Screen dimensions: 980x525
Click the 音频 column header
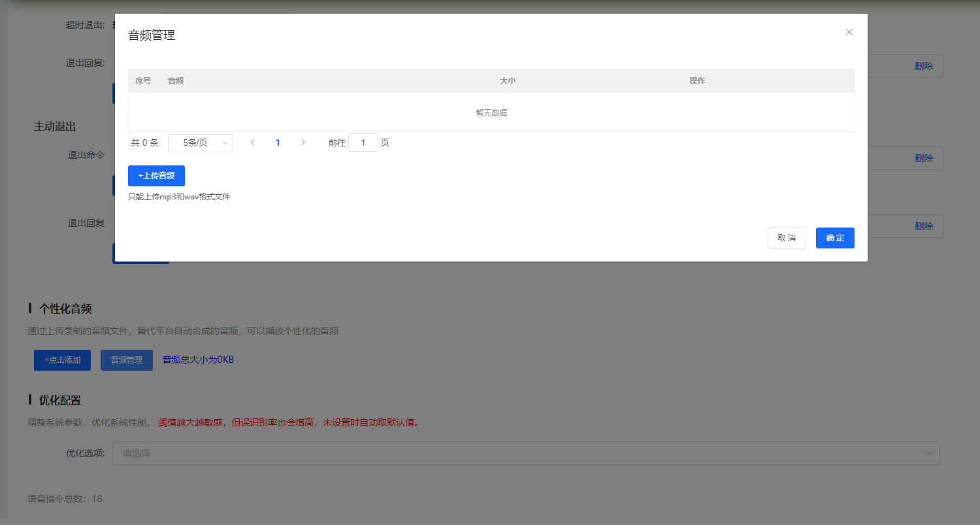click(175, 80)
